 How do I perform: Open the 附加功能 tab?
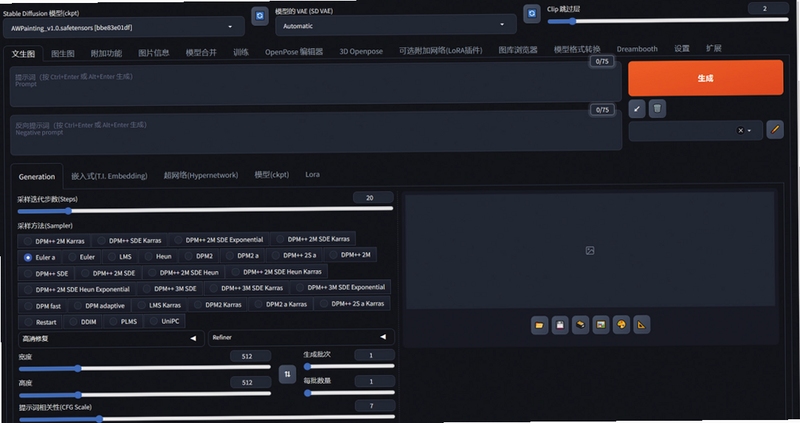(x=106, y=53)
